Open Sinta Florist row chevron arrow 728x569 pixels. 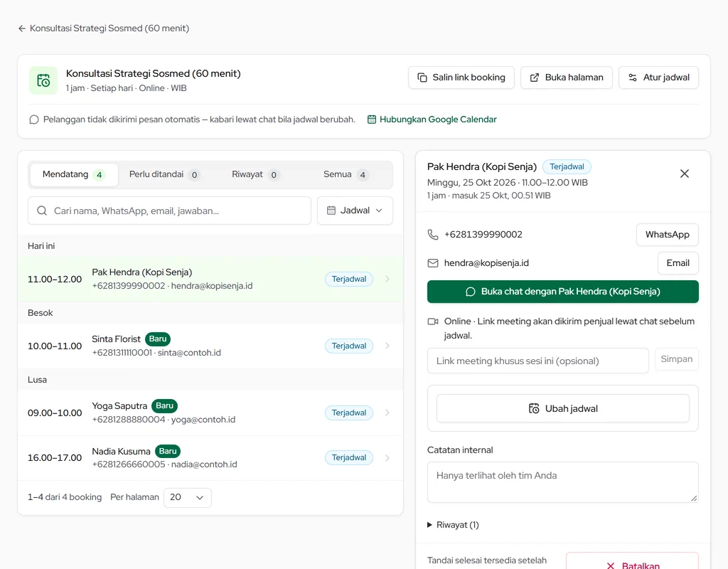pos(387,346)
